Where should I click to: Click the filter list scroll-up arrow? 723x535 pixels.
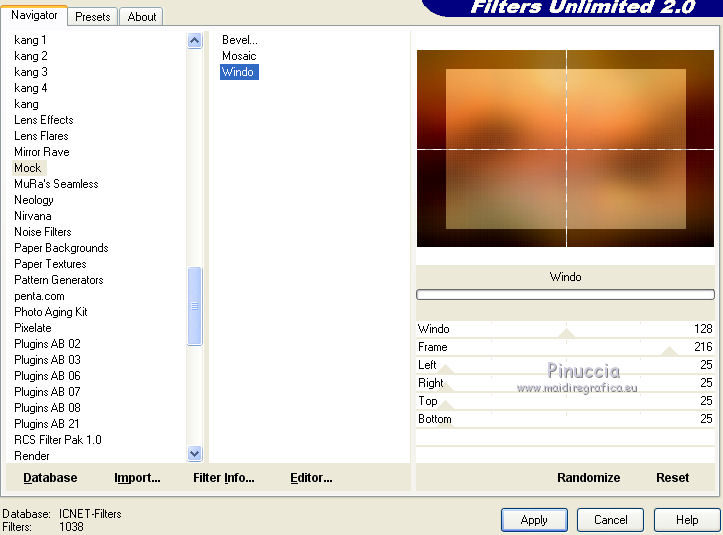pyautogui.click(x=195, y=41)
